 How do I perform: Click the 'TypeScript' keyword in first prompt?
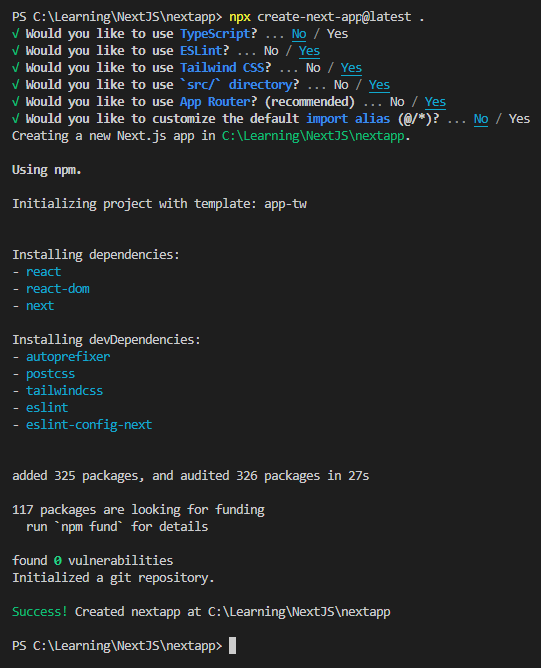coord(215,34)
